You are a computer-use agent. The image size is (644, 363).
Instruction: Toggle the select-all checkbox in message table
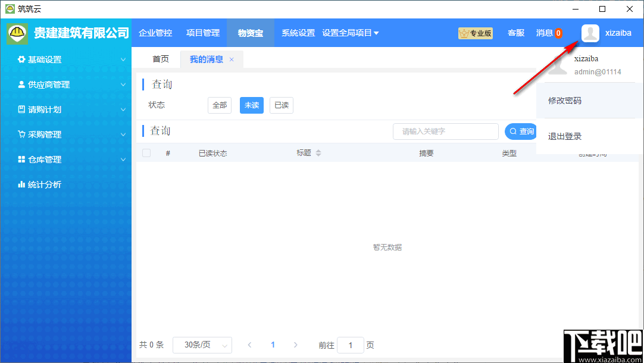tap(146, 152)
